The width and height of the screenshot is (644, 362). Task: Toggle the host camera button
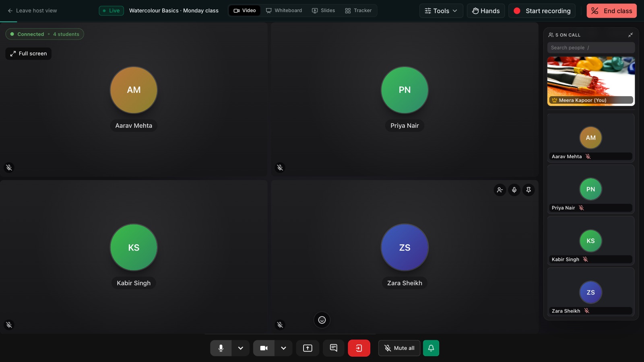click(x=264, y=348)
